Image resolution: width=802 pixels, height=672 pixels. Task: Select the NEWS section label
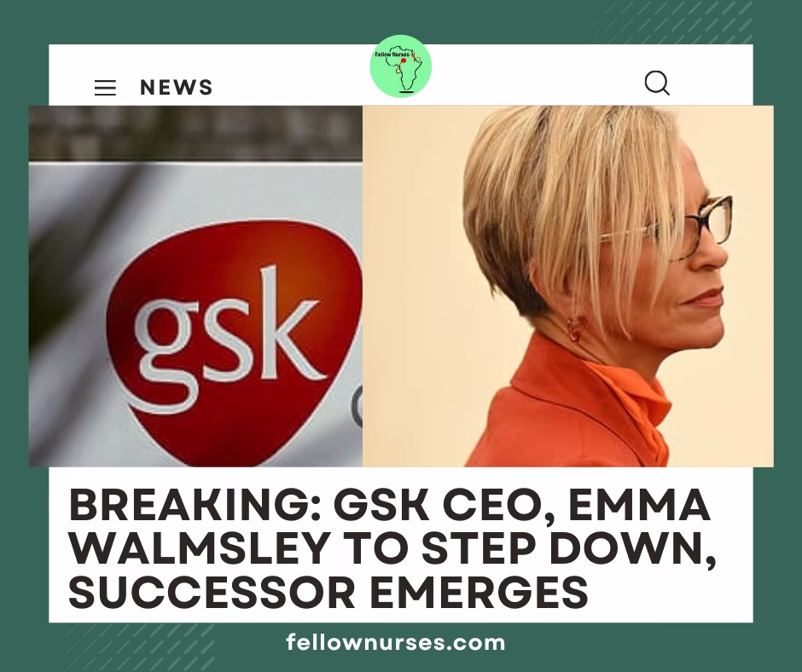[177, 88]
